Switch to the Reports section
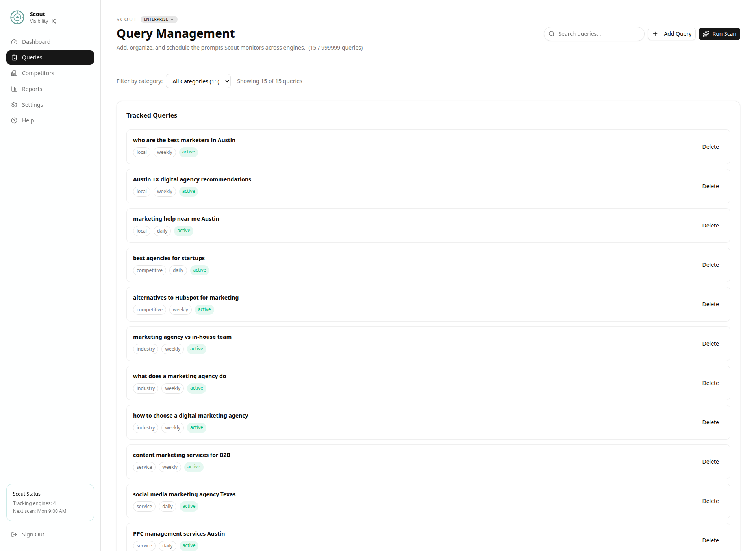The image size is (756, 551). (x=32, y=89)
